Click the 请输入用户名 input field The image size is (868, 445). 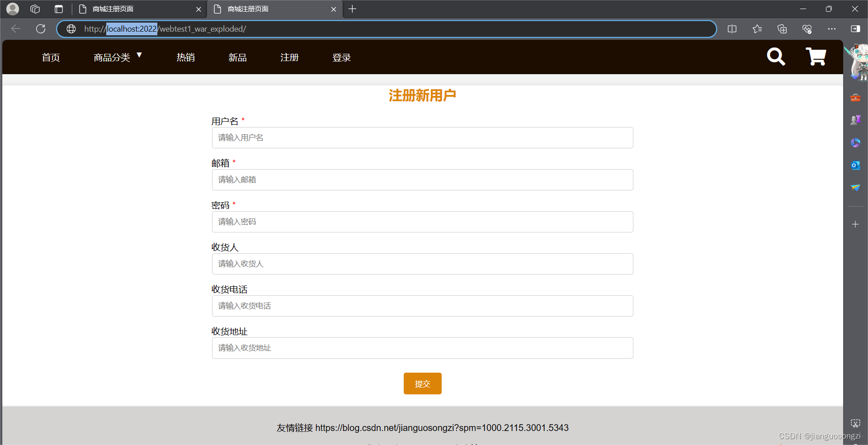coord(422,137)
